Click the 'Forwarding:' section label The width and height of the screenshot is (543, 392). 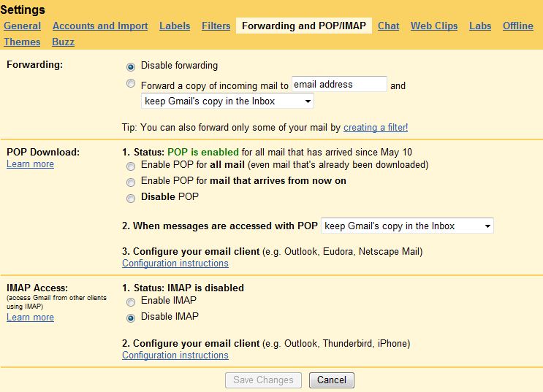point(34,65)
